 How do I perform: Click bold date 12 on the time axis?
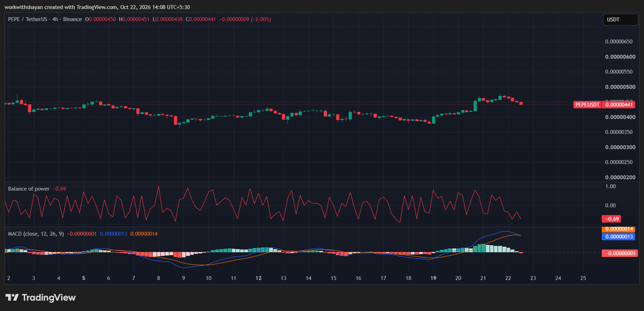[258, 278]
